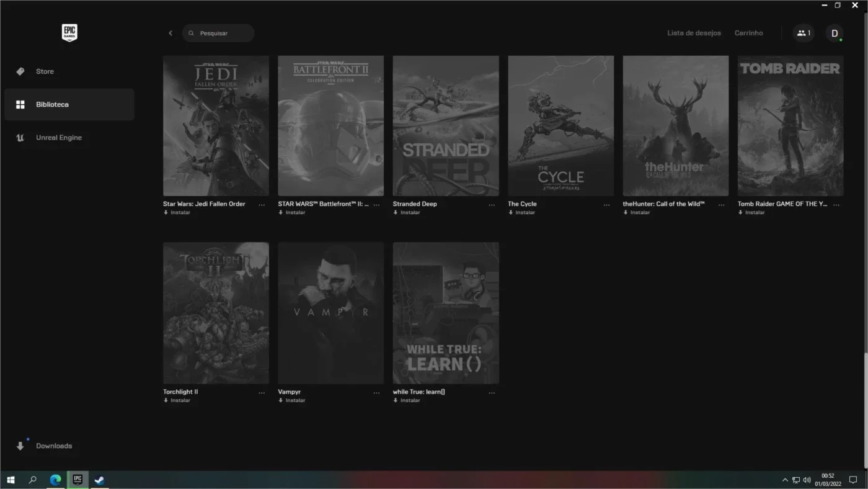Open the D profile avatar menu
Screen dimensions: 868x489
[834, 33]
